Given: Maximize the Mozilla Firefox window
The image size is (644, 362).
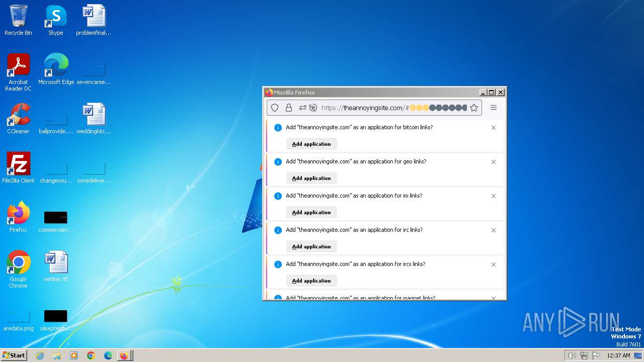Looking at the screenshot, I should 492,93.
